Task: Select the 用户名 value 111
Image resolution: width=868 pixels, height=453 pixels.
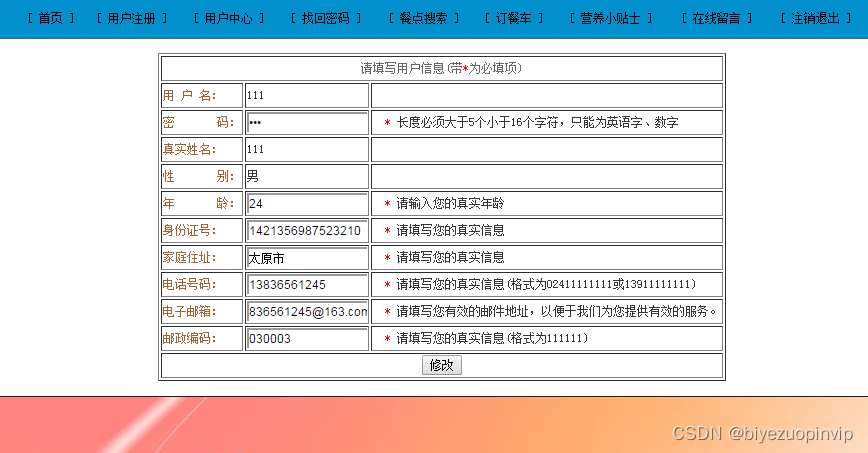Action: 255,95
